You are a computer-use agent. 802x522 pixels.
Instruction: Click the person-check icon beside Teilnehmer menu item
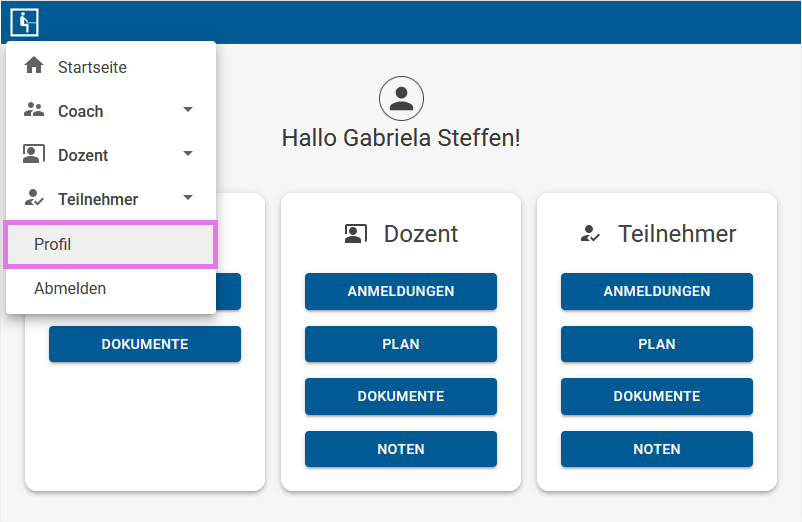point(34,198)
